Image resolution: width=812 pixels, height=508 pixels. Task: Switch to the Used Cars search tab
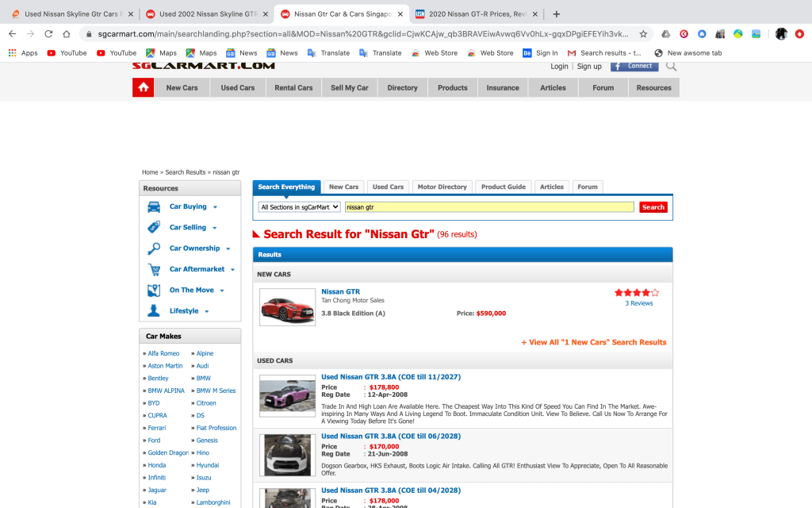pyautogui.click(x=388, y=187)
